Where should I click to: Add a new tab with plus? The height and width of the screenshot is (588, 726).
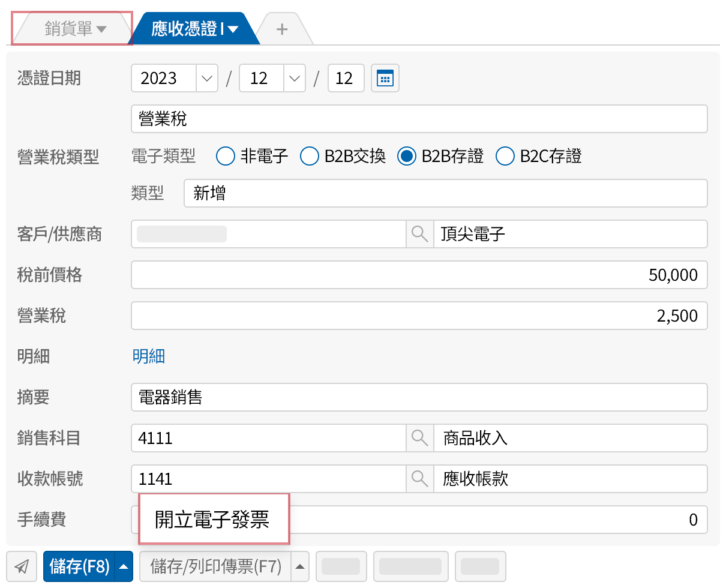pos(282,29)
